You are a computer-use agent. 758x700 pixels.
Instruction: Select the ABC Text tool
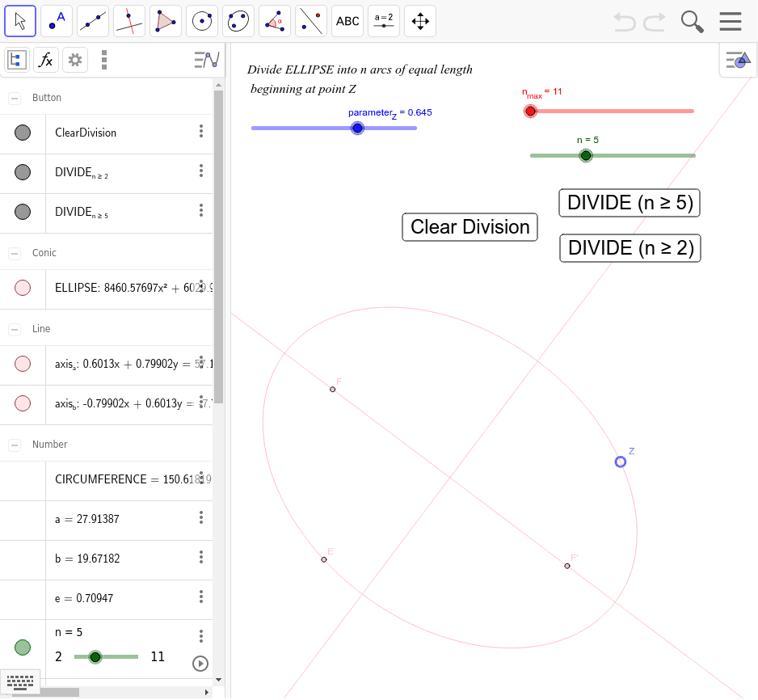coord(347,21)
